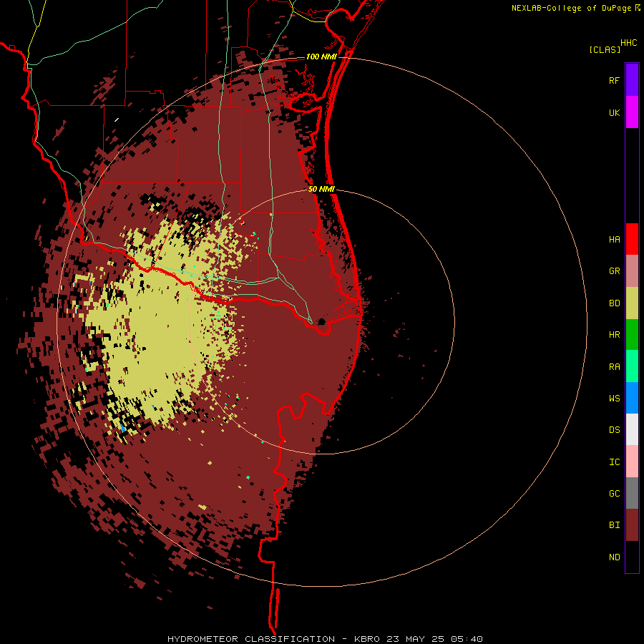This screenshot has height=644, width=644.
Task: Click the IC legend label
Action: [615, 462]
